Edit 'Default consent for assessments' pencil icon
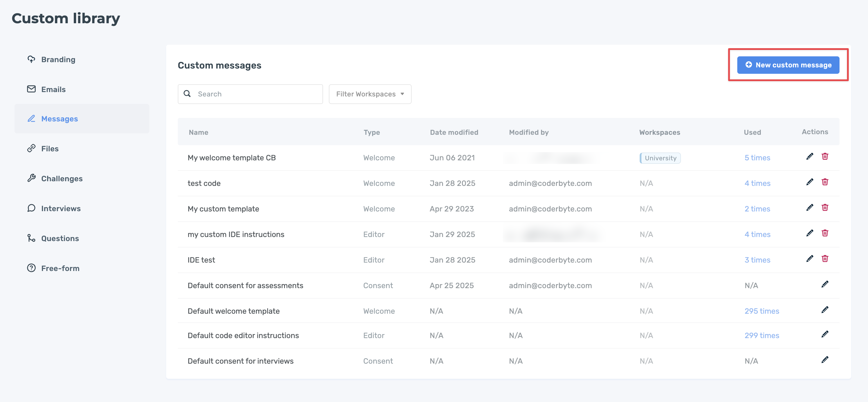This screenshot has width=868, height=402. (824, 285)
